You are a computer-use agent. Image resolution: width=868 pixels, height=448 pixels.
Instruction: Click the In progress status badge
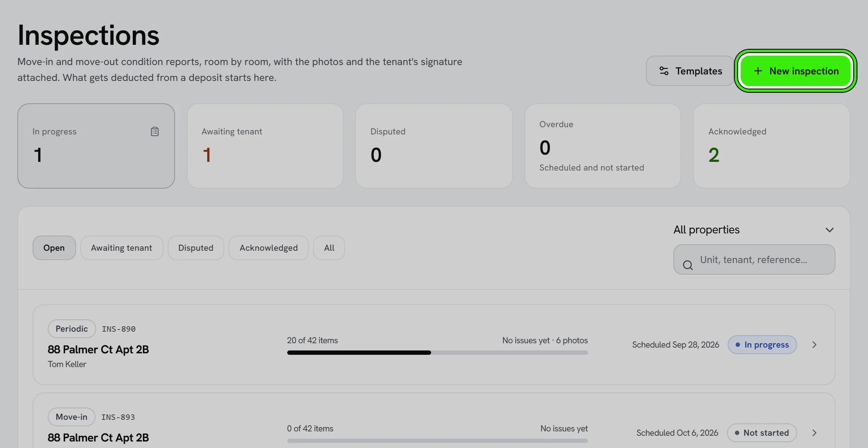pos(762,345)
